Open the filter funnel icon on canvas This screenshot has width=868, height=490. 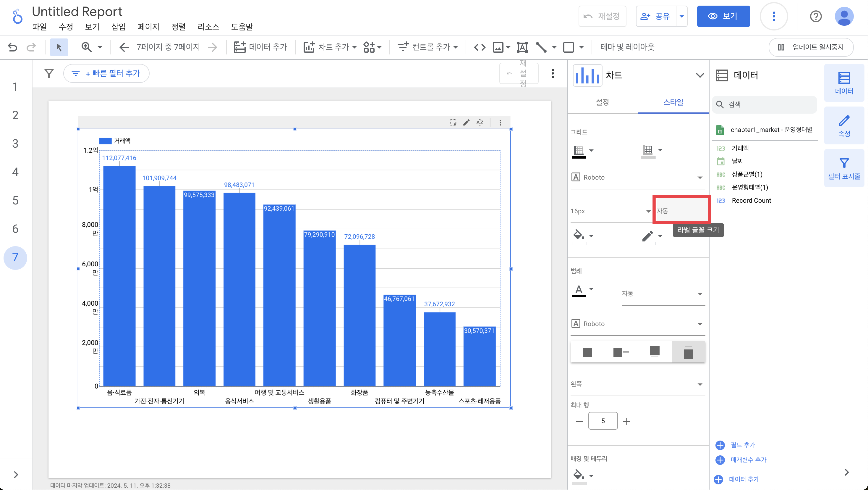pos(49,73)
